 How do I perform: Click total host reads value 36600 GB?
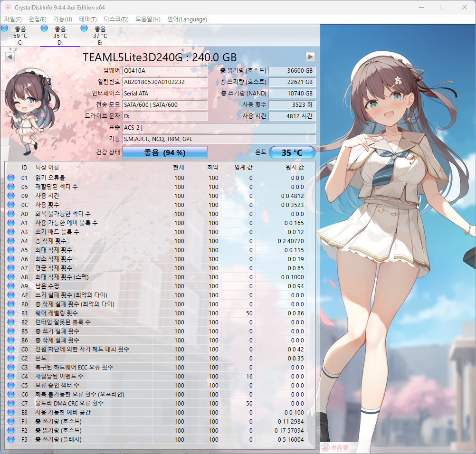(292, 71)
